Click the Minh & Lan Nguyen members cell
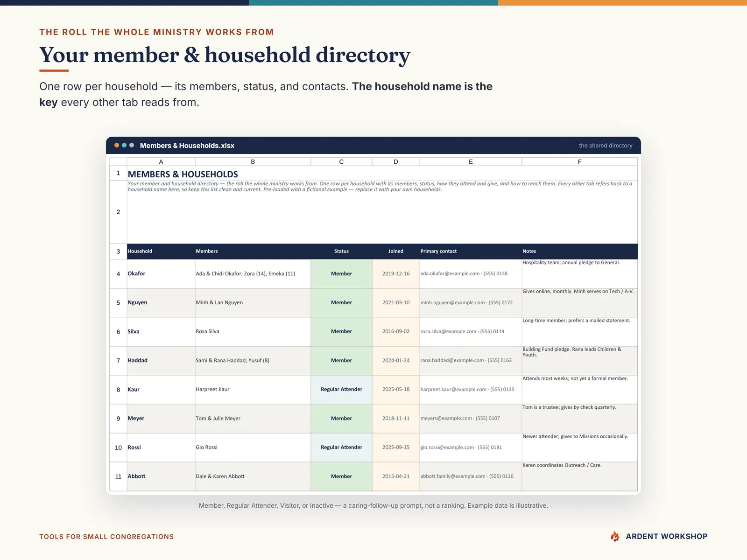This screenshot has height=560, width=747. [253, 302]
